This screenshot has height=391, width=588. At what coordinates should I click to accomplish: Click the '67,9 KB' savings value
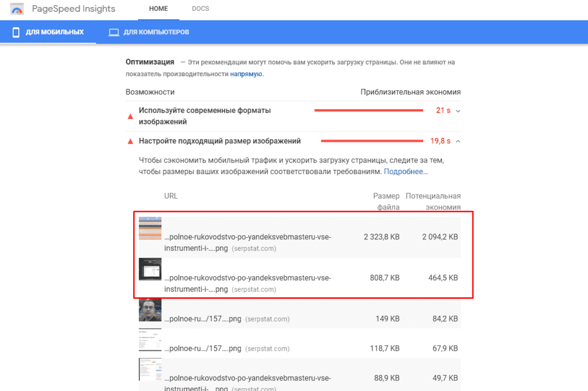[x=445, y=349]
